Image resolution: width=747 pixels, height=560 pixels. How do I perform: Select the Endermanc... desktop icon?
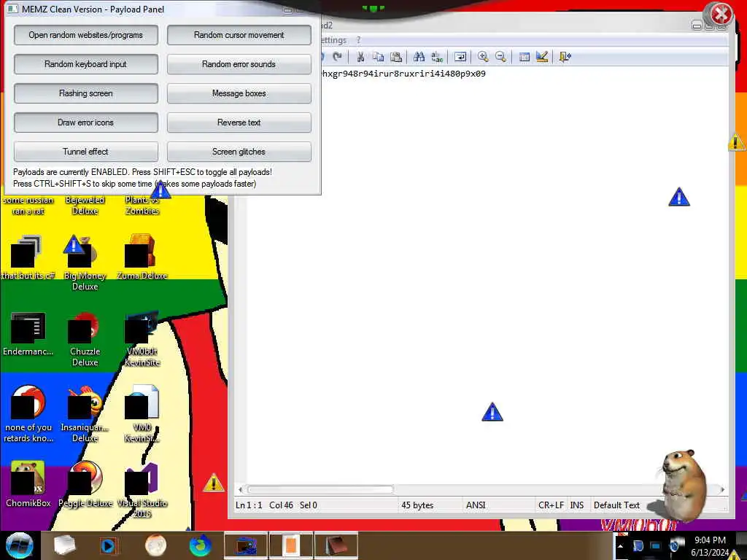[x=28, y=333]
